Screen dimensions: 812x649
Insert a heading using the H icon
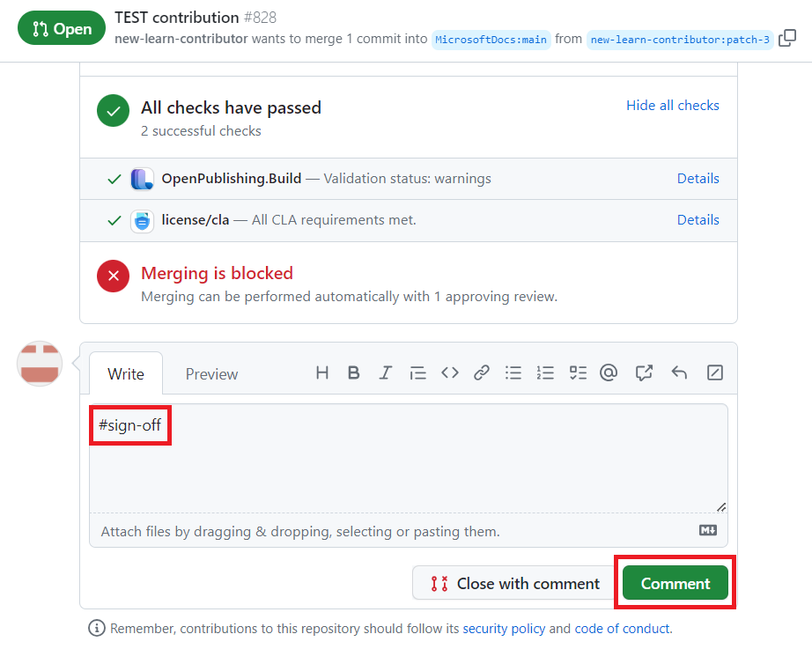321,372
